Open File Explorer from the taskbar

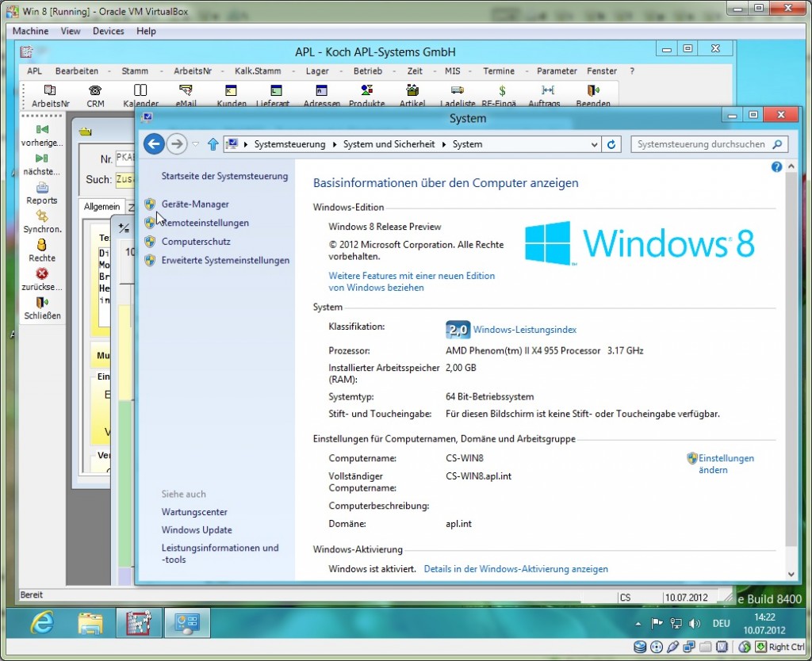pyautogui.click(x=90, y=623)
